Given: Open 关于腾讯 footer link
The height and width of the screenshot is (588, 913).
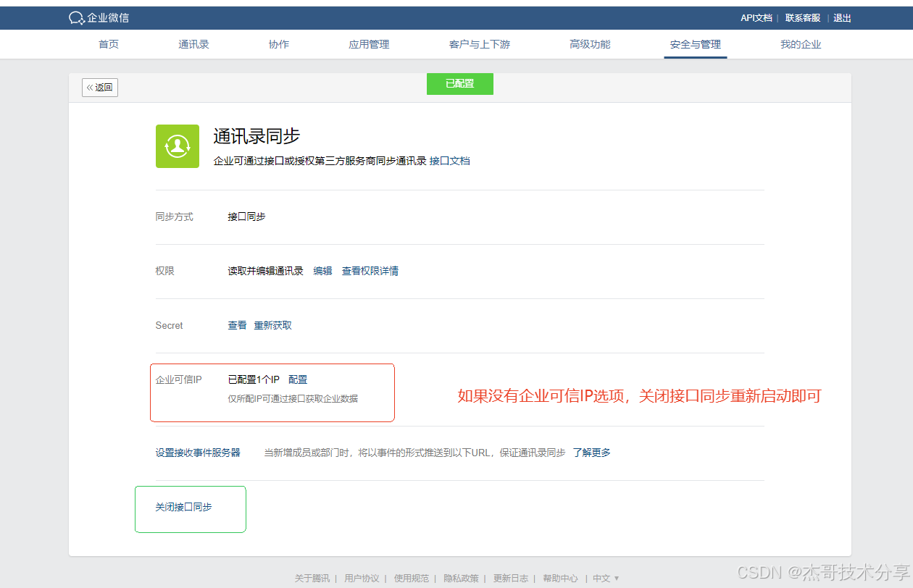Looking at the screenshot, I should 312,578.
